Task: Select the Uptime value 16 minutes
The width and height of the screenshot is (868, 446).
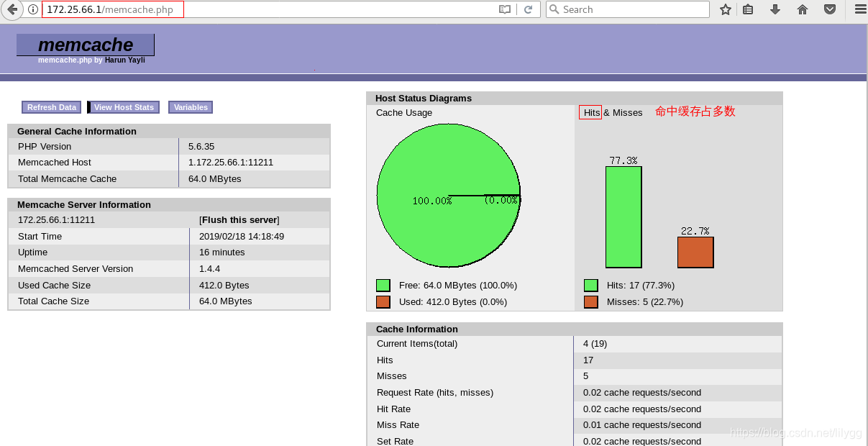Action: tap(222, 252)
